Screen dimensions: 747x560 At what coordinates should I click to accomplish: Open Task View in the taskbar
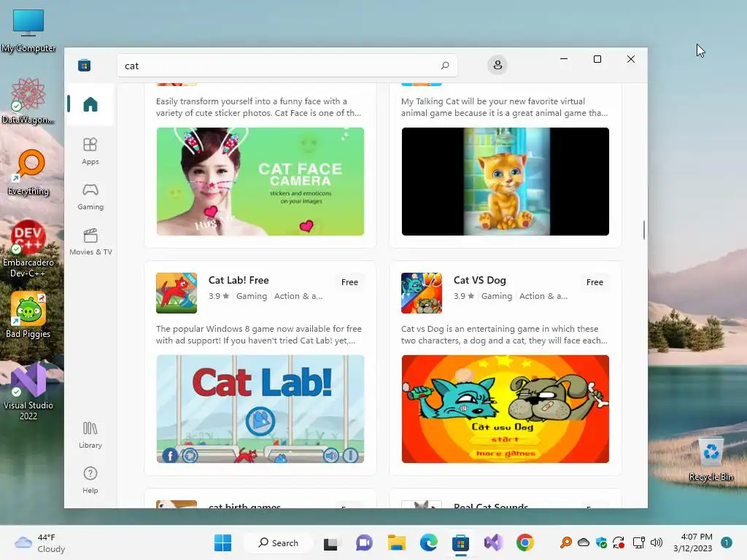(330, 542)
